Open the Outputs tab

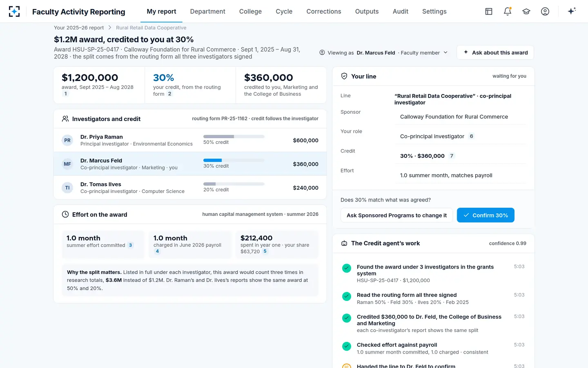pos(367,11)
